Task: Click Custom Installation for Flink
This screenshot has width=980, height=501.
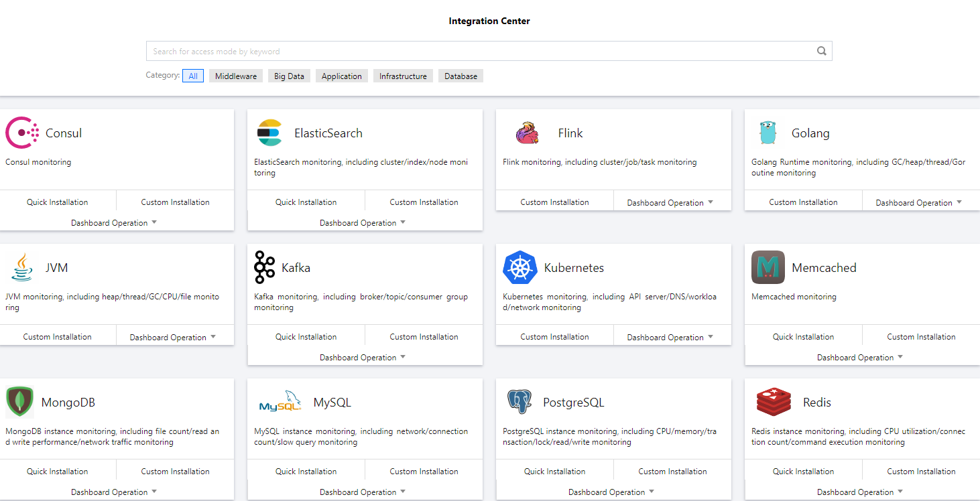Action: 555,202
